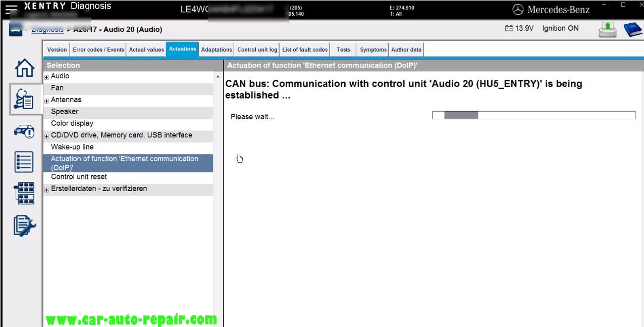Select Fan in the selection list

coord(128,88)
